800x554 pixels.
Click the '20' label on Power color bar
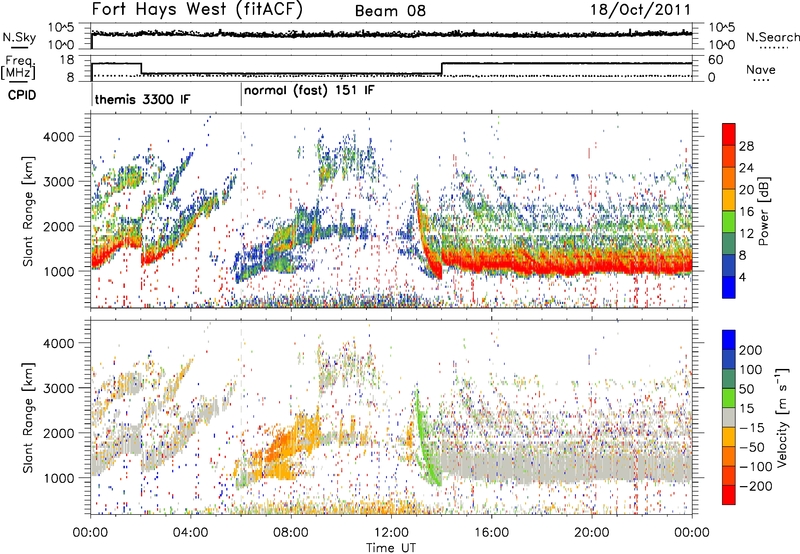746,190
